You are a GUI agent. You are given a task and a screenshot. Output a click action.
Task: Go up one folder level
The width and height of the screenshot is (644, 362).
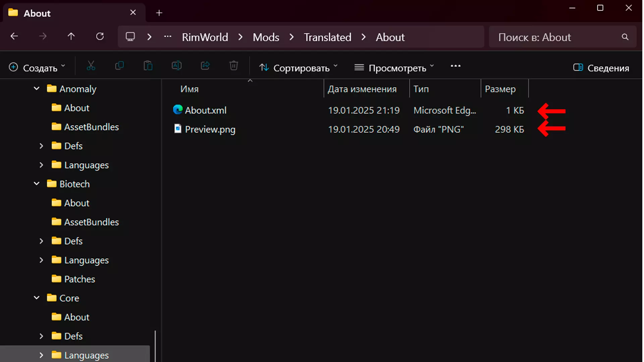tap(71, 37)
